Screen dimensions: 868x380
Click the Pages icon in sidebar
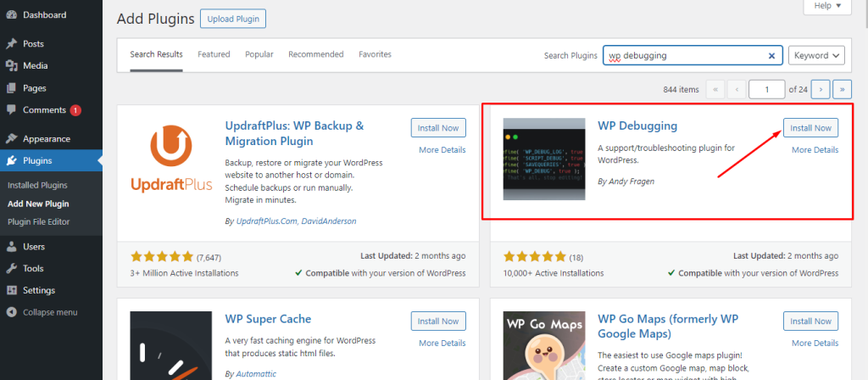pos(11,88)
